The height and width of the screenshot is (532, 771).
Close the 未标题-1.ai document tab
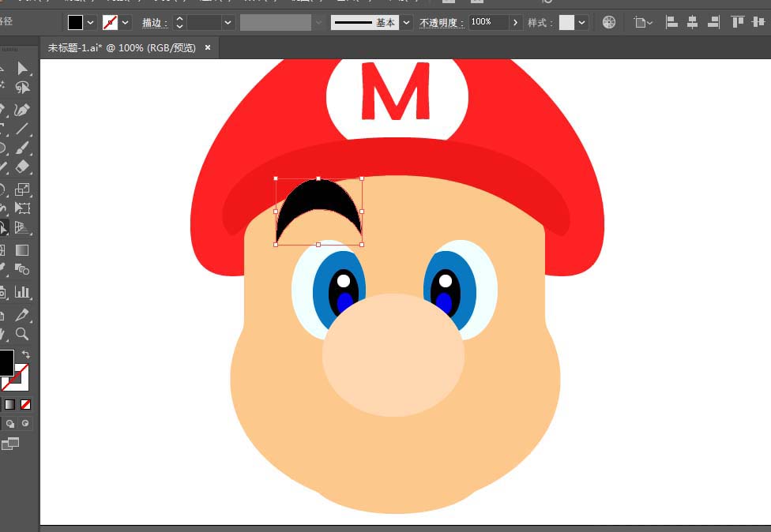(x=208, y=47)
